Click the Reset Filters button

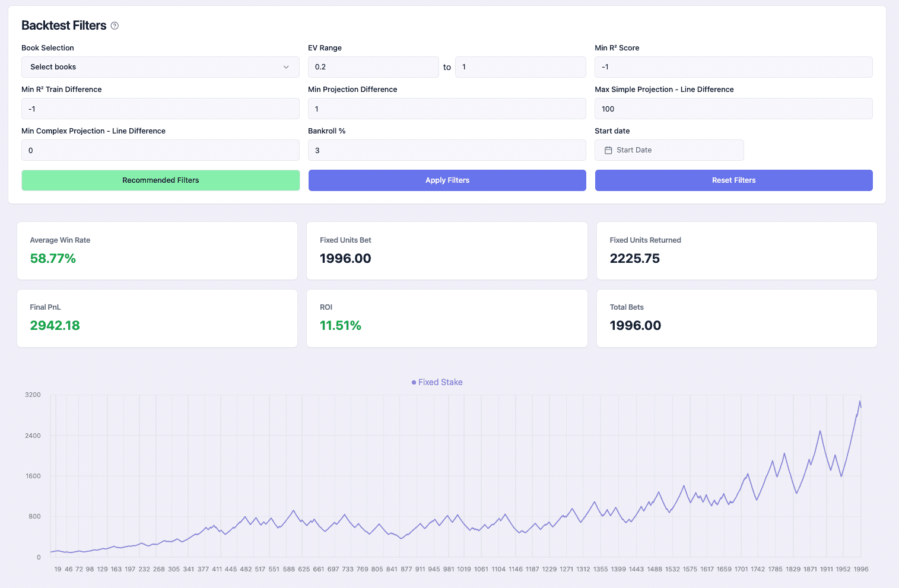click(733, 180)
